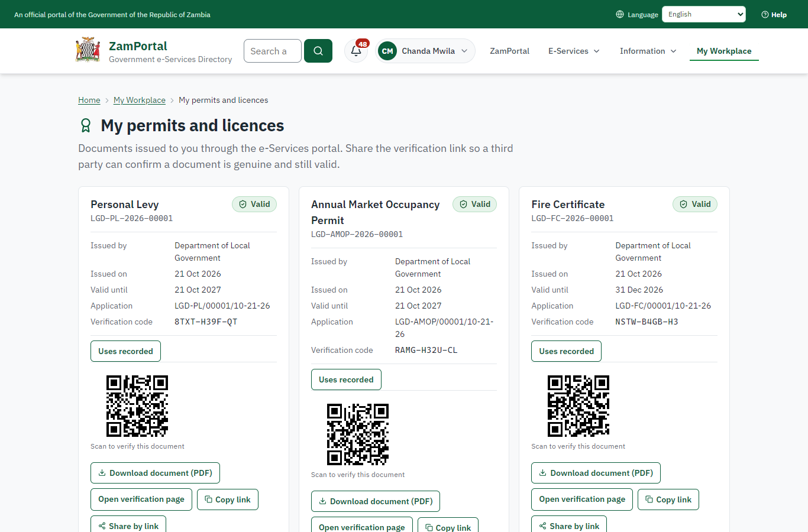Click the globe Language icon
The image size is (808, 532).
(x=620, y=14)
